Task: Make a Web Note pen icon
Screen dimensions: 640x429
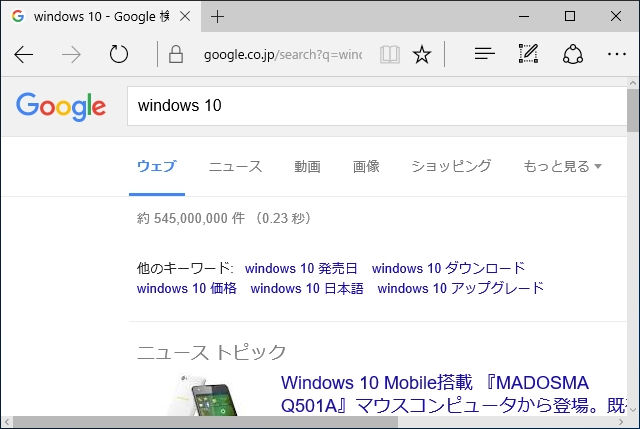Action: (x=529, y=53)
